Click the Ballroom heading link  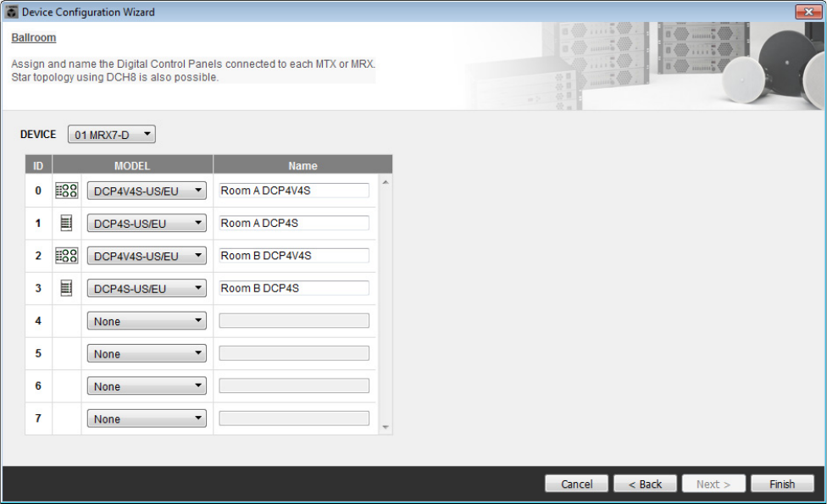34,37
